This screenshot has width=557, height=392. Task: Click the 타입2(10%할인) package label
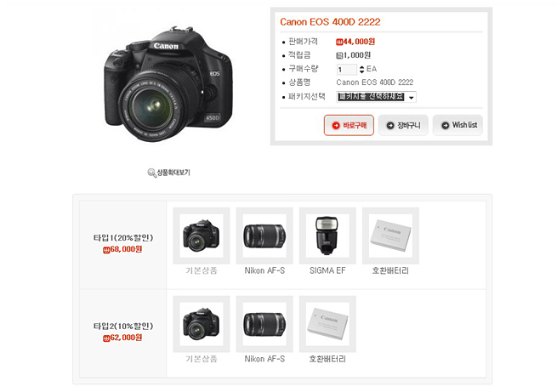pos(123,326)
